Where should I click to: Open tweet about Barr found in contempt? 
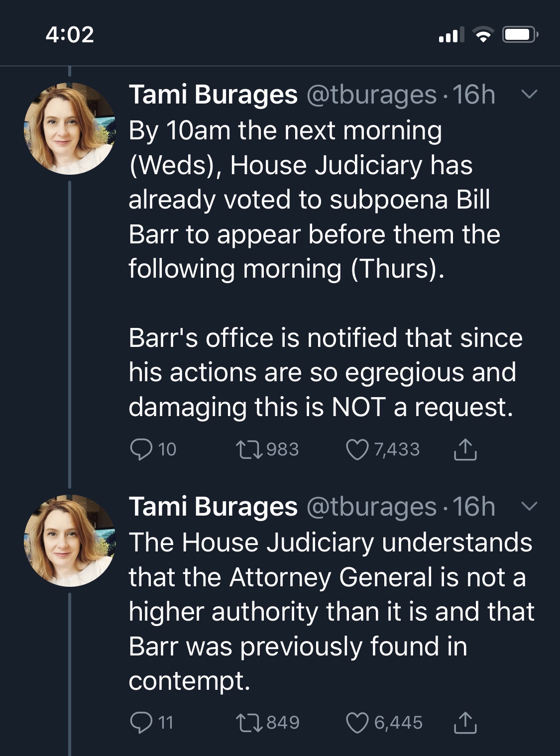(x=329, y=612)
